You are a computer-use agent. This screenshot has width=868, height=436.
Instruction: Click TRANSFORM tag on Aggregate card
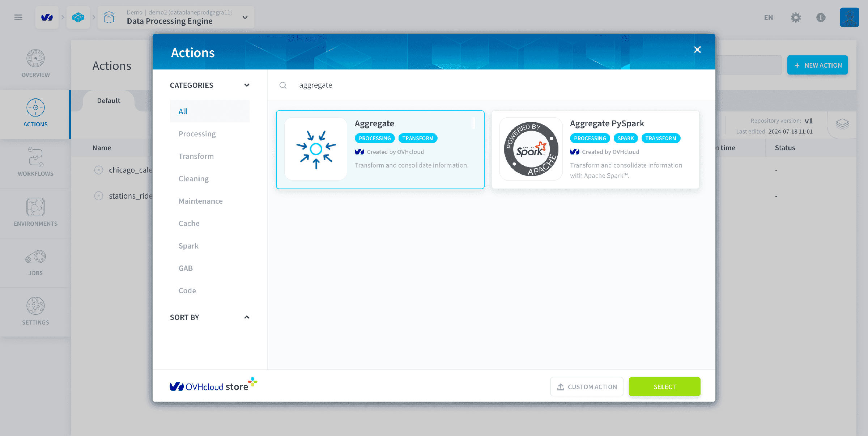tap(418, 138)
